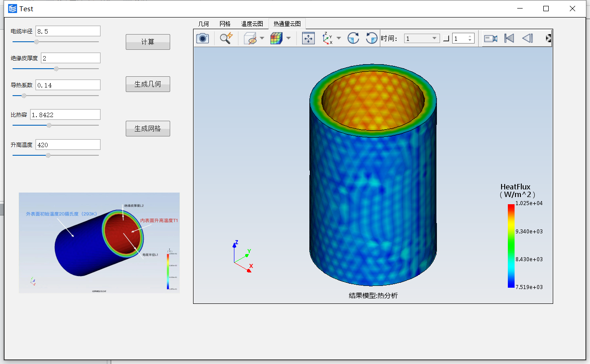
Task: Click the rotate clockwise icon
Action: coord(353,39)
